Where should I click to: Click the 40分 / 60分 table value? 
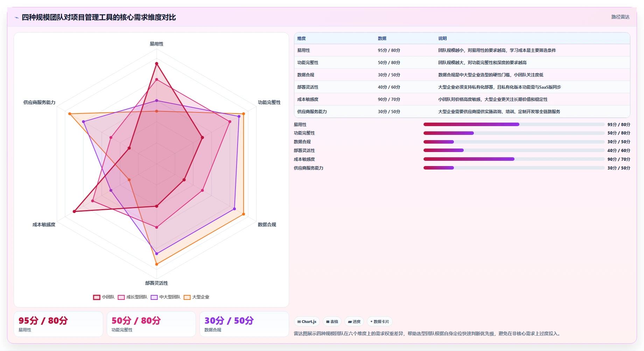tap(389, 87)
